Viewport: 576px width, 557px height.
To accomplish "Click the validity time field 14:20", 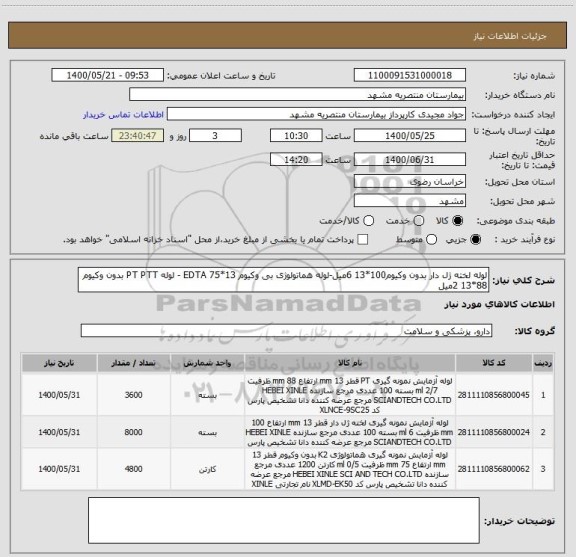I will tap(296, 159).
